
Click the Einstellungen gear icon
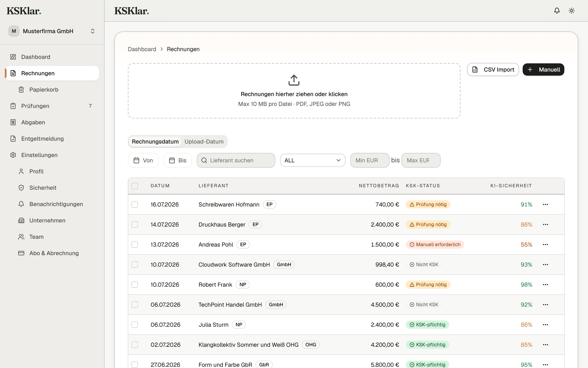point(13,155)
